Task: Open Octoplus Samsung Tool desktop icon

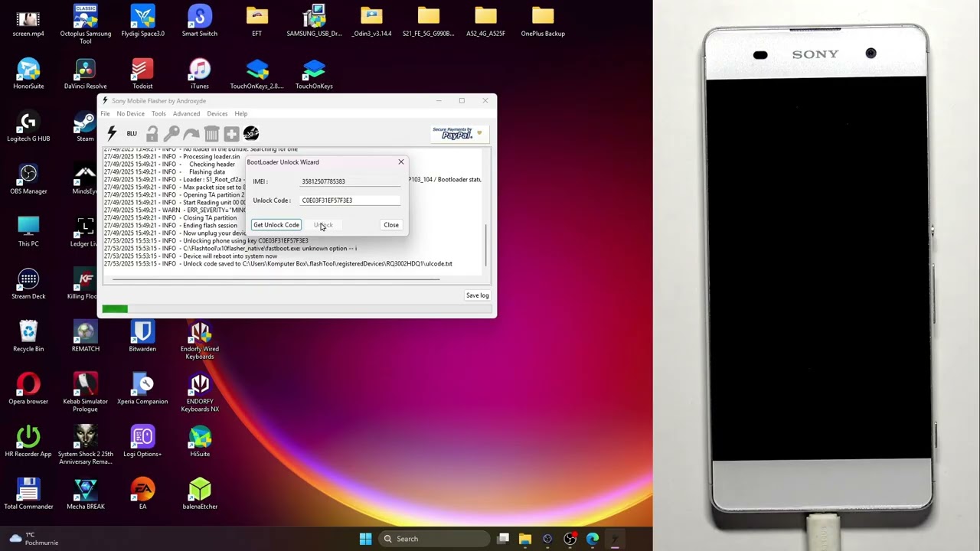Action: click(86, 25)
